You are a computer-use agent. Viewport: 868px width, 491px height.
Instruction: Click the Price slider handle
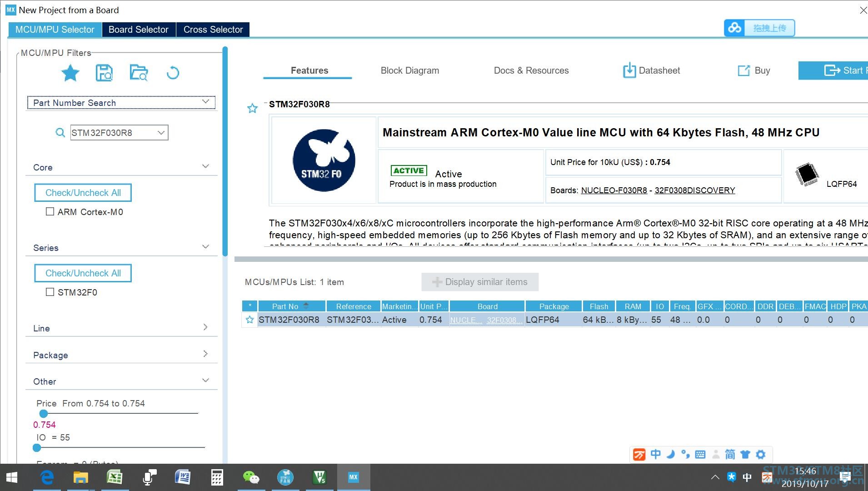[x=44, y=413]
